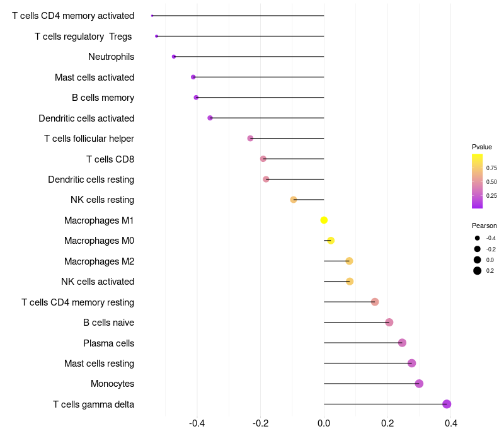The height and width of the screenshot is (441, 504).
Task: Click the Pearson -0.4 legend circle
Action: coord(478,238)
